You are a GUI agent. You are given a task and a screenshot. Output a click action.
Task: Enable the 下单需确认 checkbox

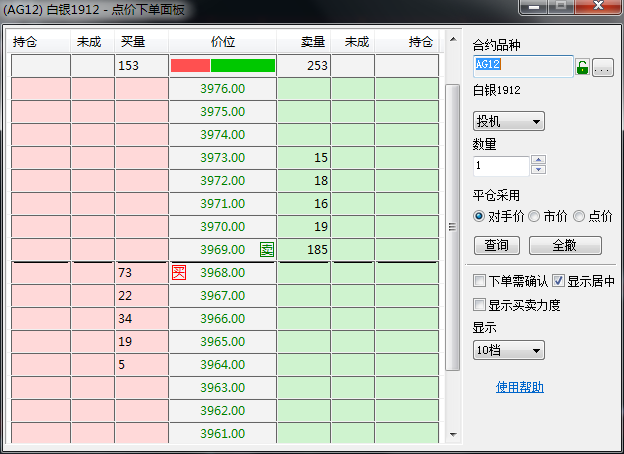point(479,281)
